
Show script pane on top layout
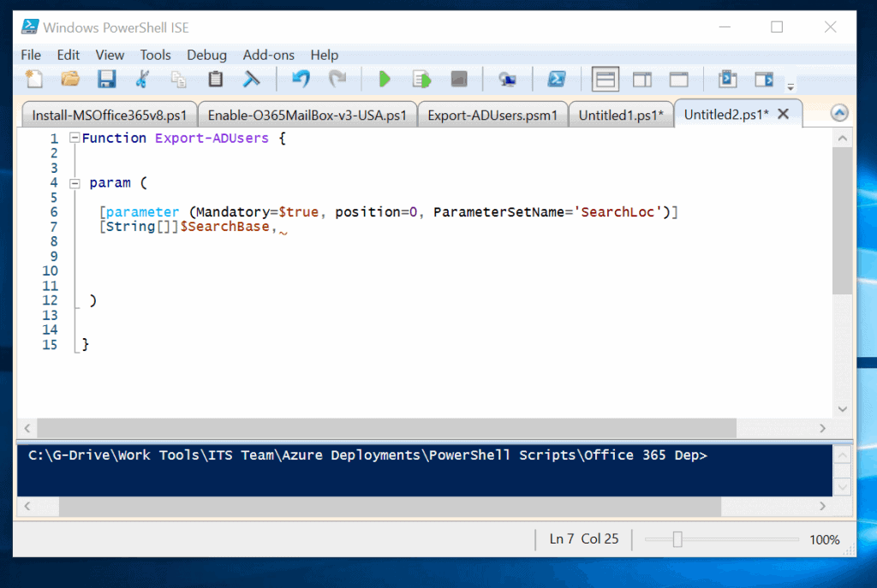click(x=606, y=80)
